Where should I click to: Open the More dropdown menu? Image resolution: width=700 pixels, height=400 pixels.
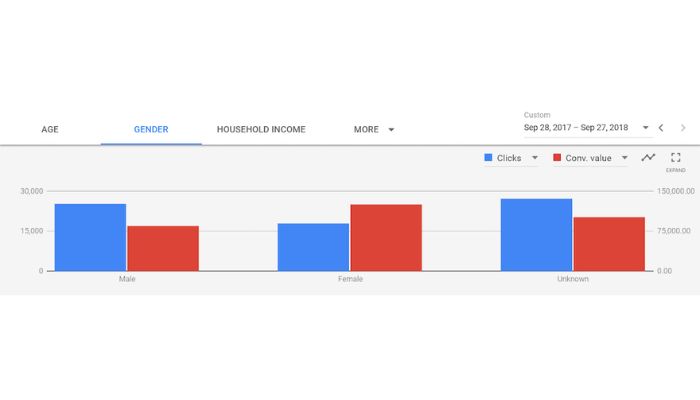(374, 129)
